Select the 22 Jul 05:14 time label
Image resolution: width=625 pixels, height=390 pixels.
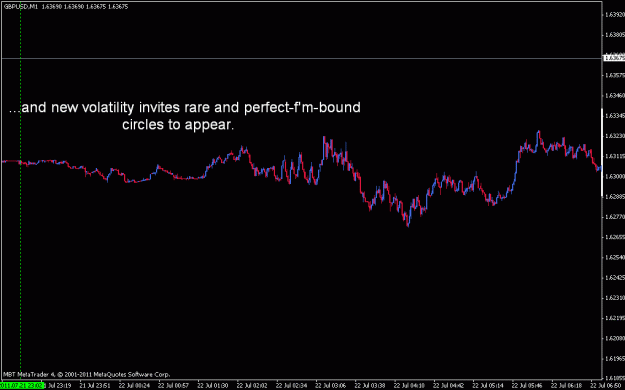coord(488,386)
